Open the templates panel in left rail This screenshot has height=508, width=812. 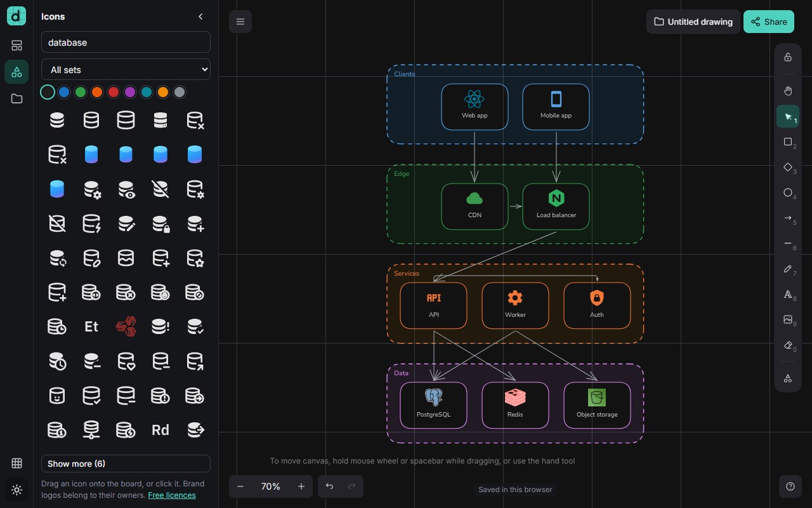(16, 45)
